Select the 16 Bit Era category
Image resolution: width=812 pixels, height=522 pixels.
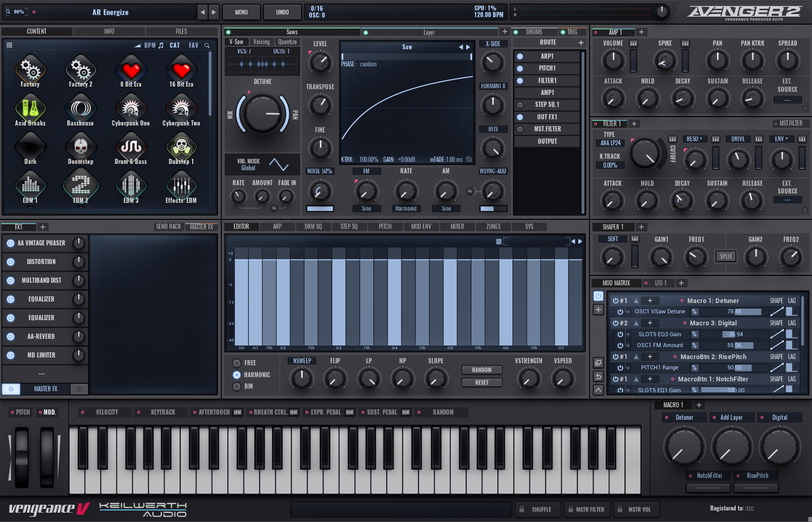pyautogui.click(x=181, y=70)
